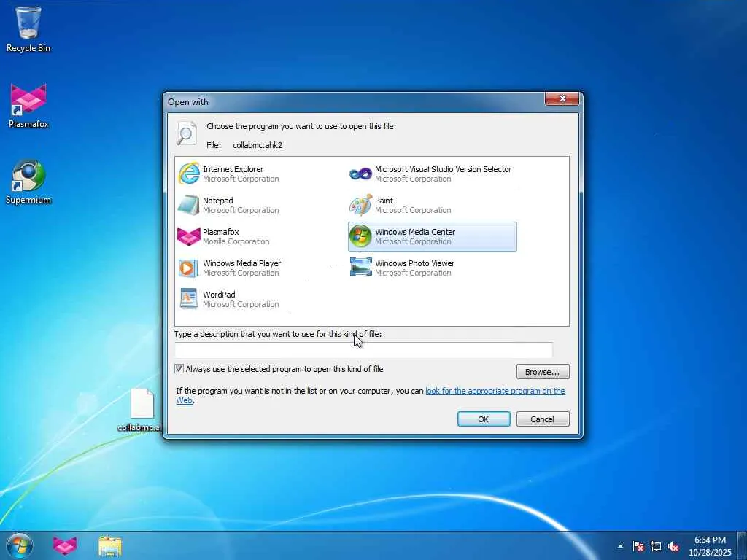Open the taskbar clock and date

click(710, 546)
